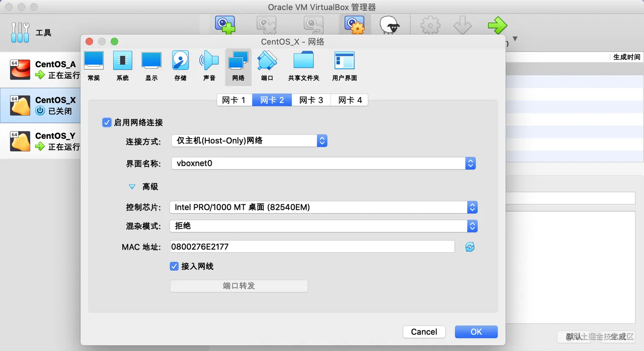This screenshot has width=644, height=351.
Task: Click the snapshot properties gear-camera icon
Action: 355,25
